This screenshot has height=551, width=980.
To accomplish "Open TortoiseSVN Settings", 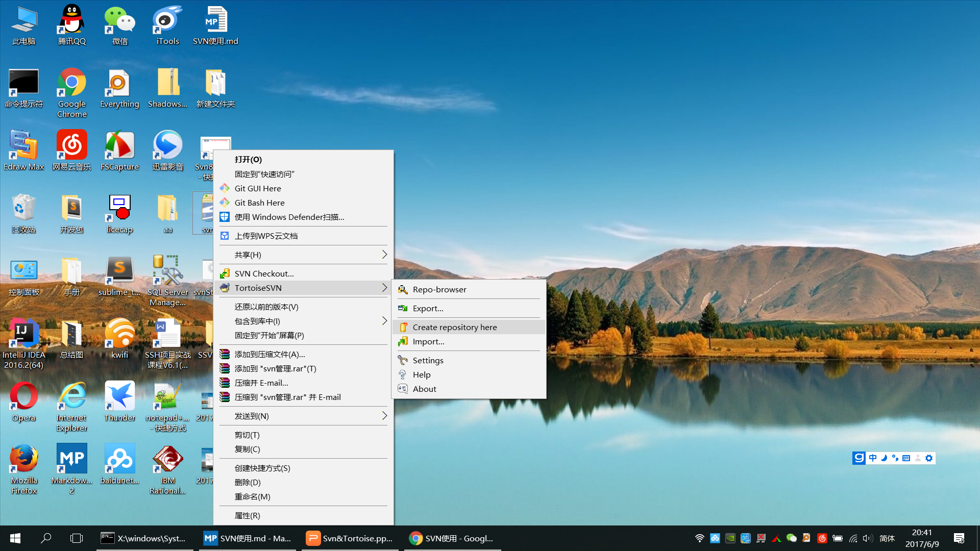I will [469, 360].
